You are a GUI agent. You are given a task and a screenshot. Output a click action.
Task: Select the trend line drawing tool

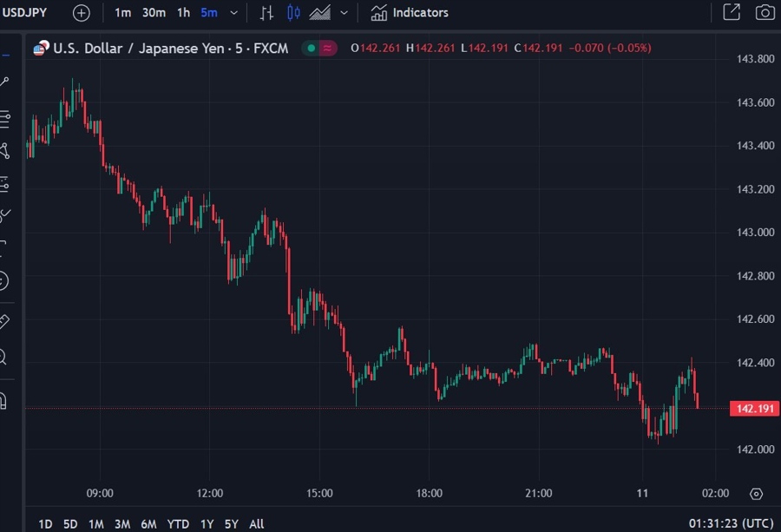(x=4, y=82)
